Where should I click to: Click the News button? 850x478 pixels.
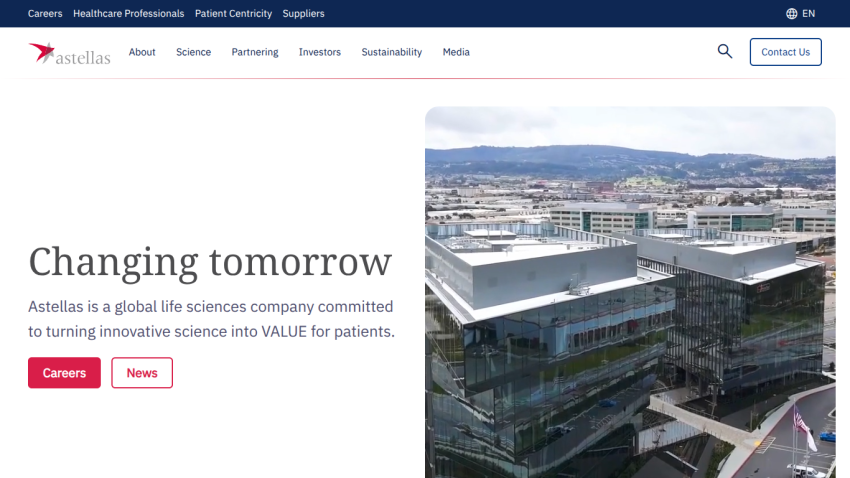tap(142, 373)
